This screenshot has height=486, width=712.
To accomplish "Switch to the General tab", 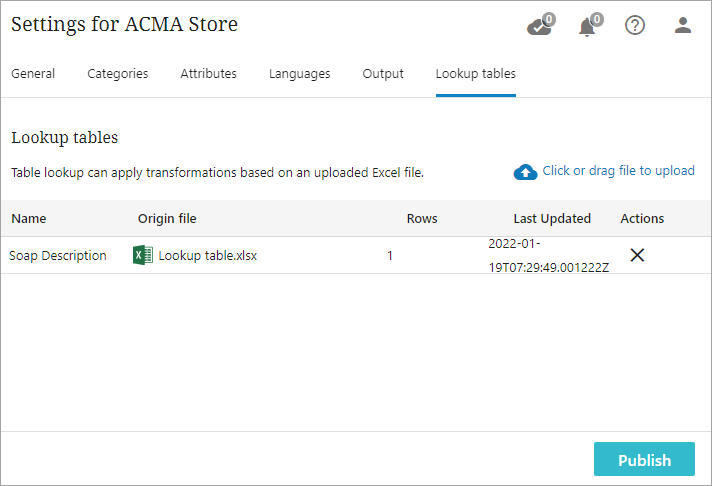I will tap(33, 74).
